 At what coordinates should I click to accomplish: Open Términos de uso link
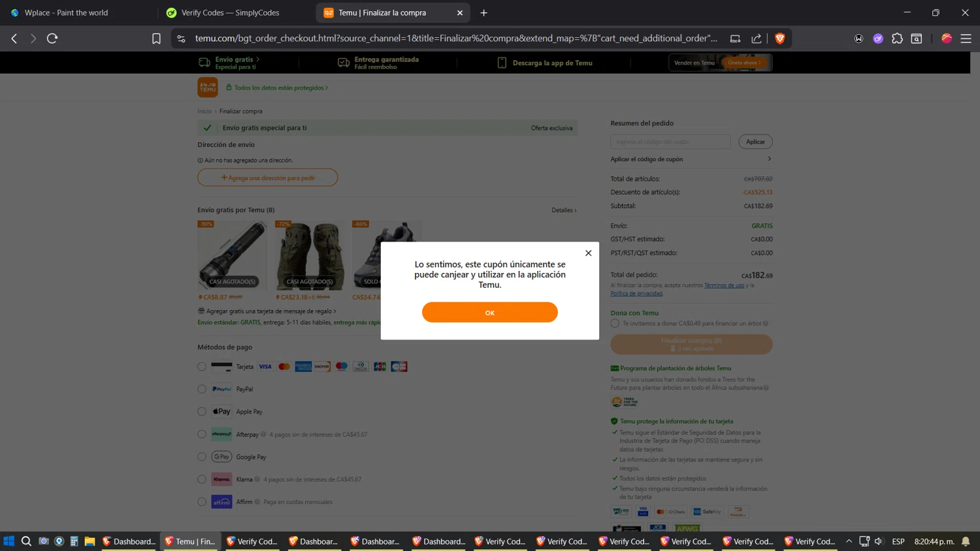(x=724, y=285)
